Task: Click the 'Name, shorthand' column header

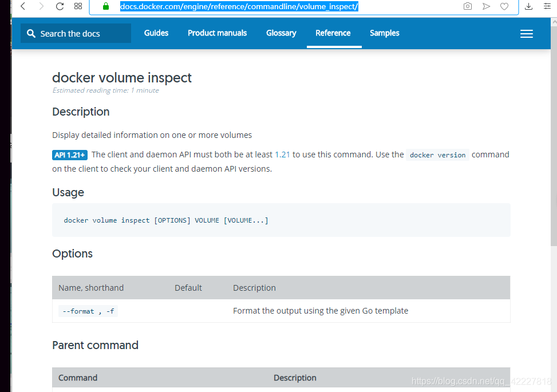Action: 91,288
